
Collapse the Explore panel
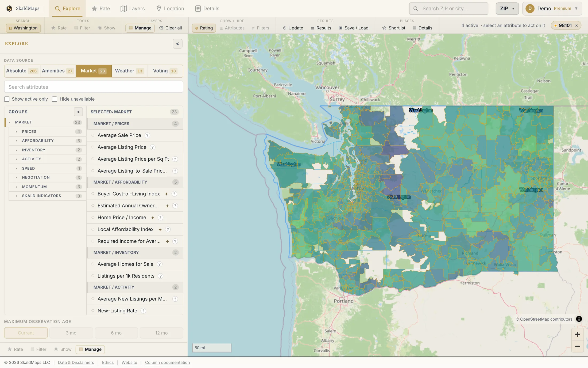pos(177,44)
